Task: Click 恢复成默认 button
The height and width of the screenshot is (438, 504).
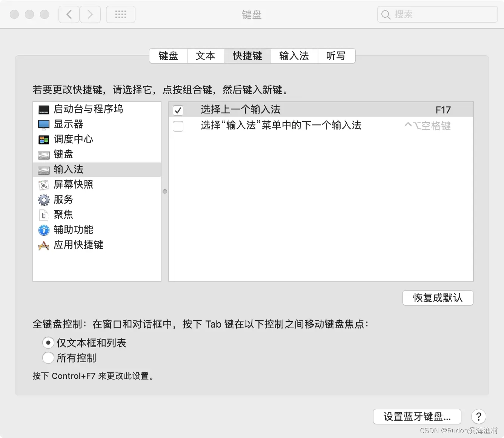Action: (438, 298)
